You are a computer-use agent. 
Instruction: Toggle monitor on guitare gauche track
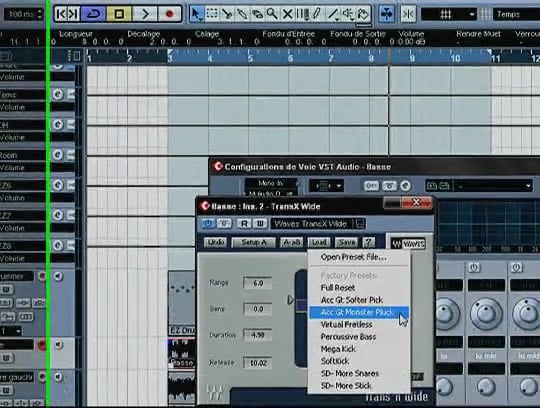click(x=58, y=377)
